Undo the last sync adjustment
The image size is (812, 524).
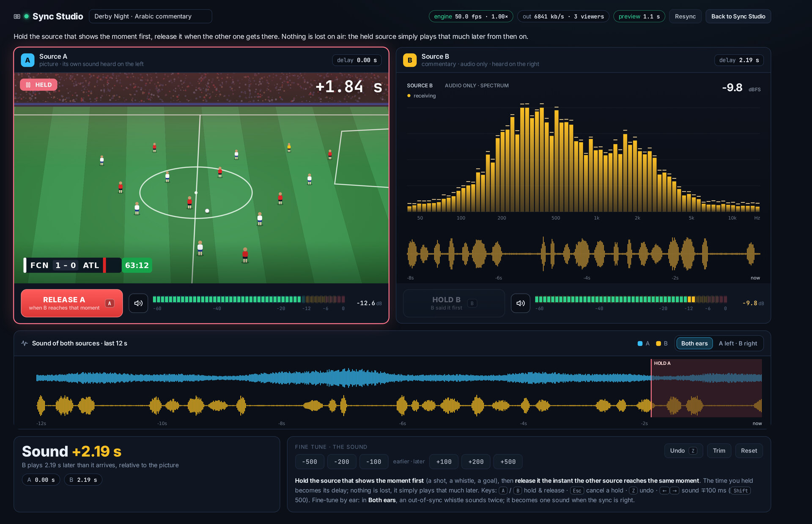[x=683, y=450]
